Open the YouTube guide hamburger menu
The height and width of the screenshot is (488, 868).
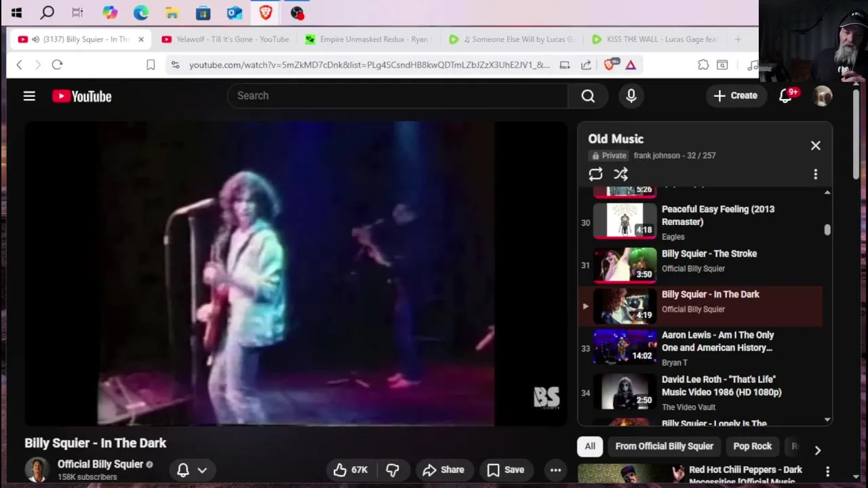(29, 96)
